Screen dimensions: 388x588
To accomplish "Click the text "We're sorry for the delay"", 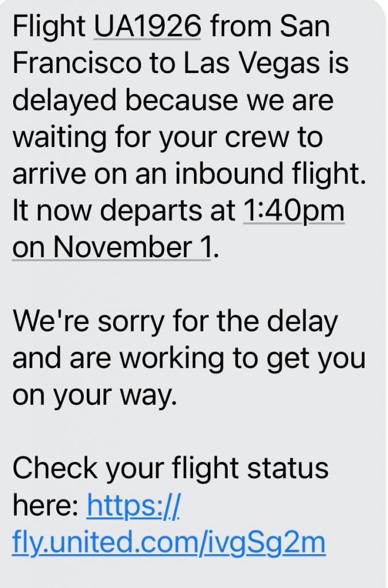I will [174, 322].
